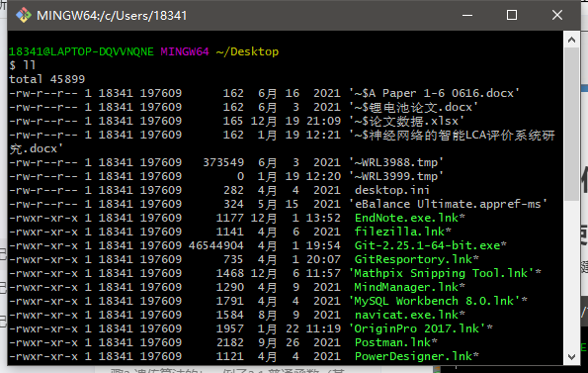The image size is (588, 373).
Task: Click file name Git-2.25.1-64-bit.exe
Action: [x=428, y=245]
